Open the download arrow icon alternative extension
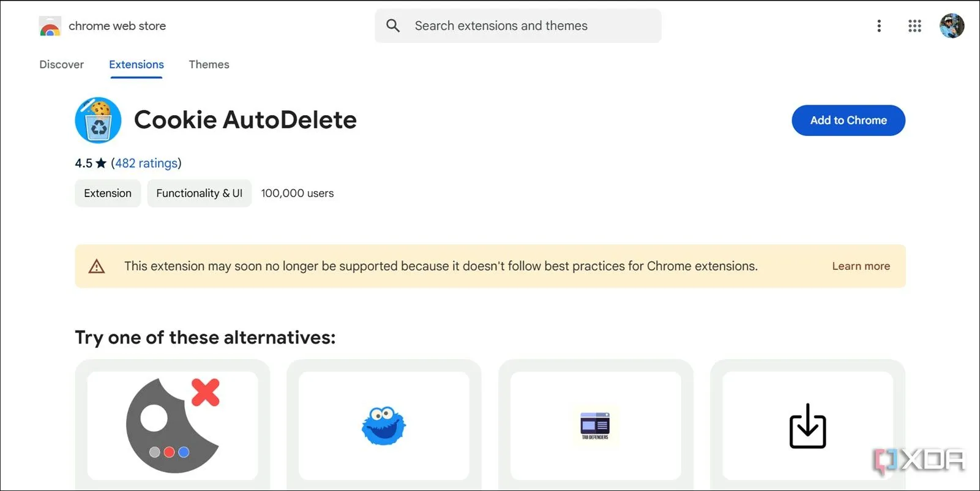Viewport: 980px width, 491px height. [x=807, y=425]
